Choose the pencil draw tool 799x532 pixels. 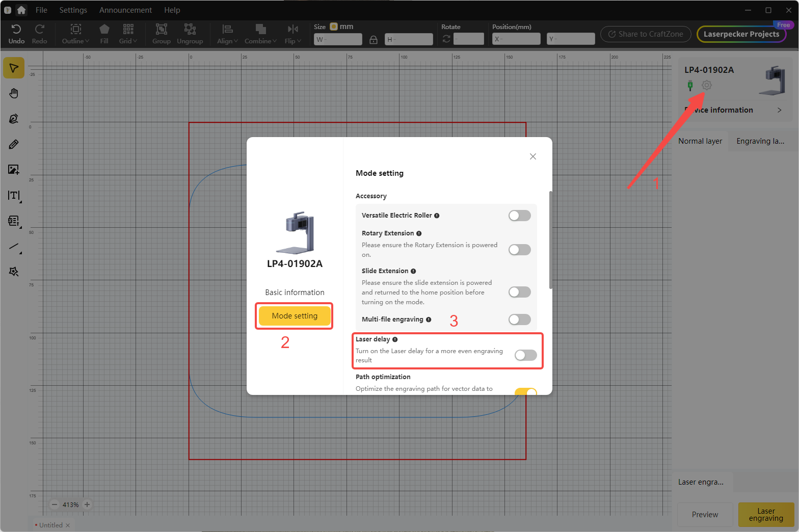[14, 144]
